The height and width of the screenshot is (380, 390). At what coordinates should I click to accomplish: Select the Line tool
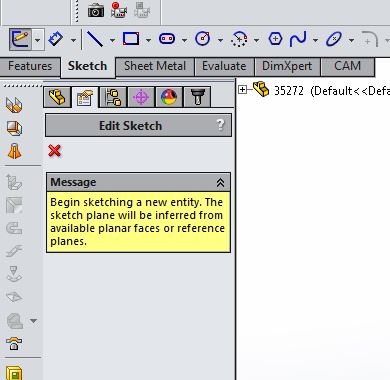click(95, 39)
